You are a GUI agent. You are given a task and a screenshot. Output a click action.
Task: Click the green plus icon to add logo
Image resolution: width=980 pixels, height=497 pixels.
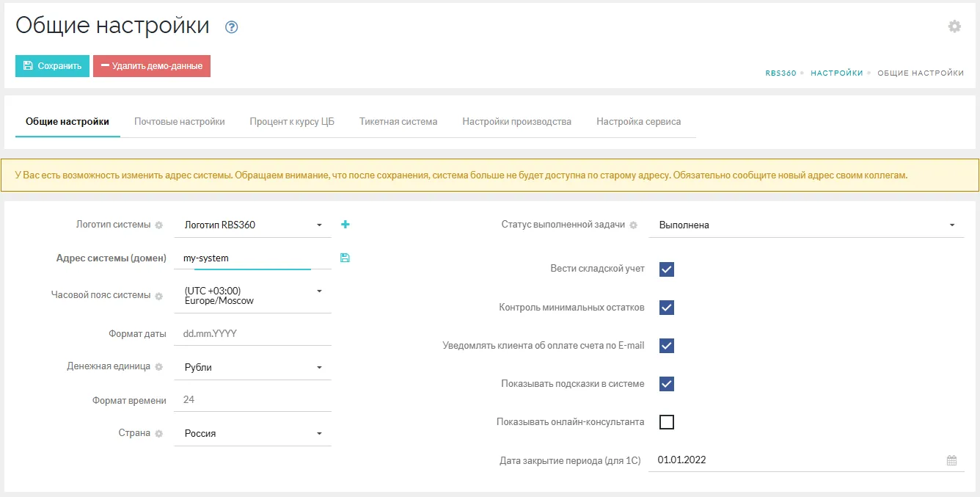345,224
